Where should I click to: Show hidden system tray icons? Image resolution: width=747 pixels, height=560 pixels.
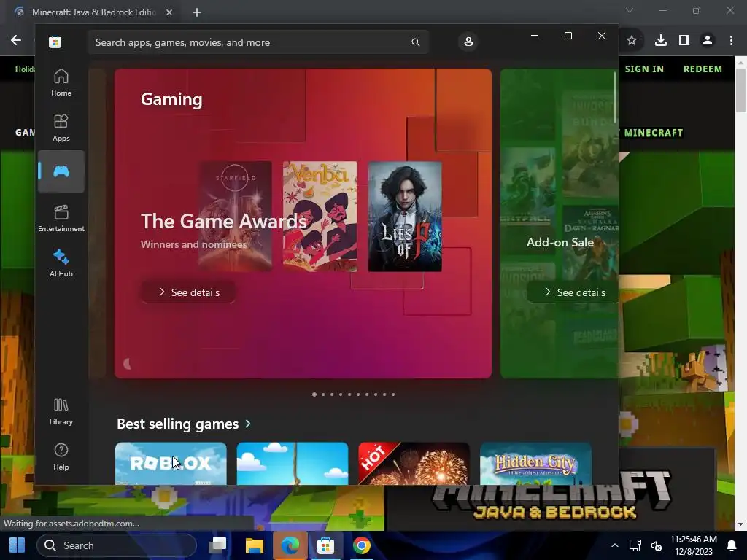tap(614, 545)
